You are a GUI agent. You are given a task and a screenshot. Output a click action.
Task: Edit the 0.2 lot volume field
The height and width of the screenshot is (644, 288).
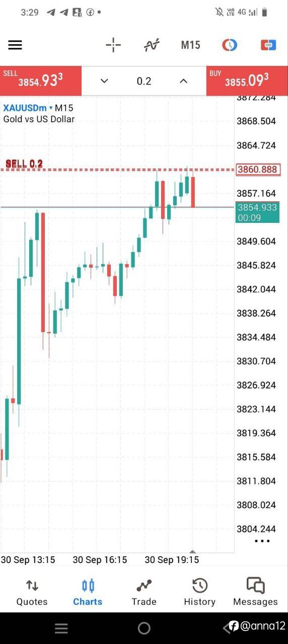(x=144, y=81)
